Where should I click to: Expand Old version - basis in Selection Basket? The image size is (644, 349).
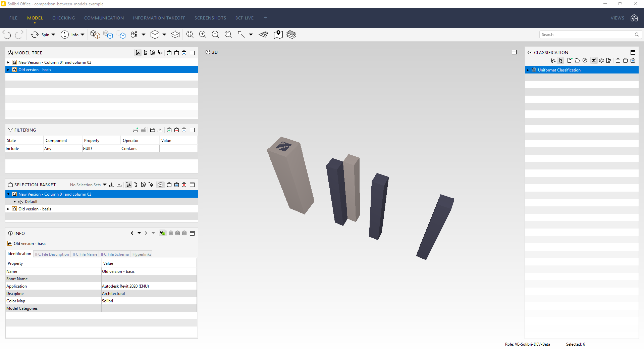point(8,209)
